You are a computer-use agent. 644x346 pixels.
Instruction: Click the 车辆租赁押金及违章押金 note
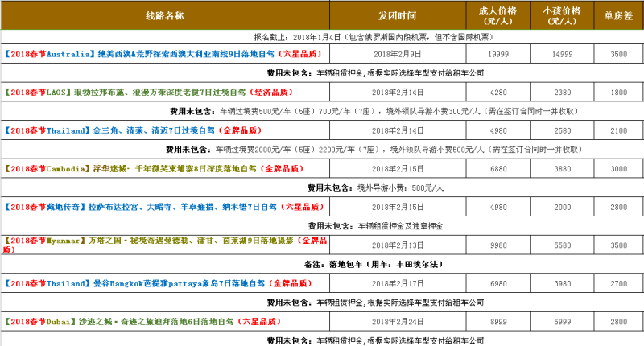[375, 226]
